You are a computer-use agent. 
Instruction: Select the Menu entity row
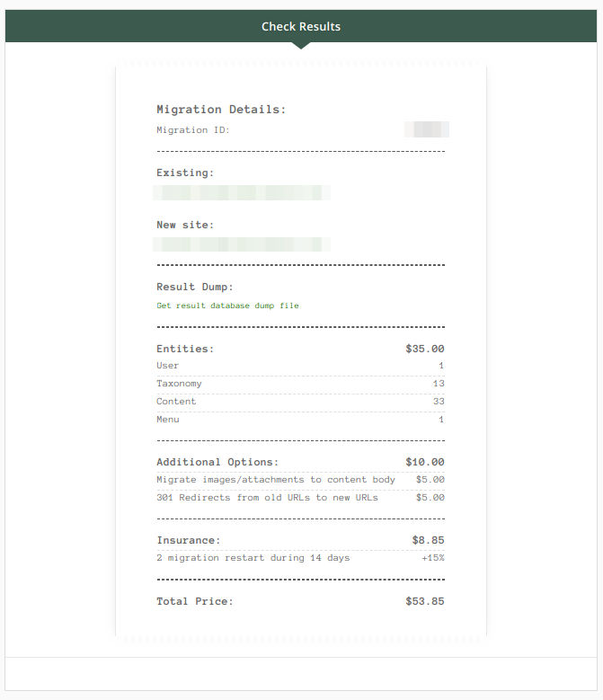click(300, 420)
